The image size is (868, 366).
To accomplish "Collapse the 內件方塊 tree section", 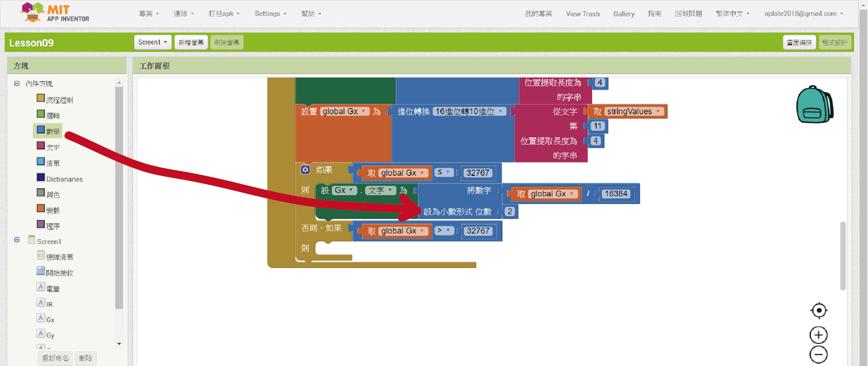I will pyautogui.click(x=17, y=84).
